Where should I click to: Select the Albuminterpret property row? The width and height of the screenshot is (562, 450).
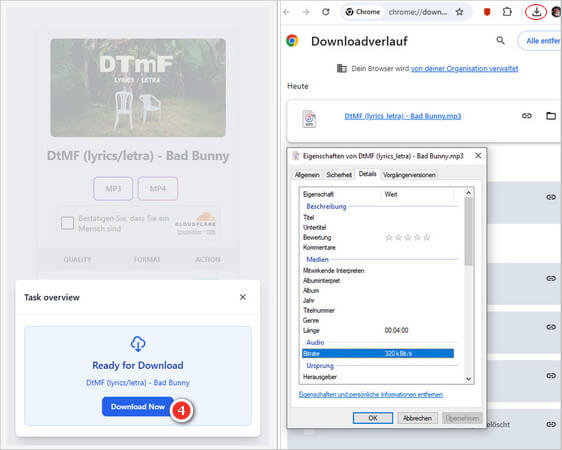coord(378,281)
